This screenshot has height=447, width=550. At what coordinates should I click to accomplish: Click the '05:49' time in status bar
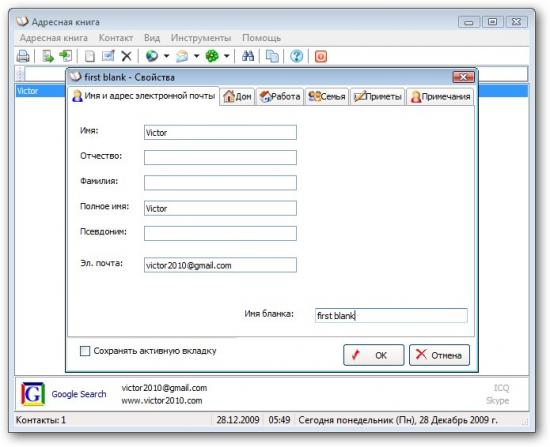pos(279,420)
